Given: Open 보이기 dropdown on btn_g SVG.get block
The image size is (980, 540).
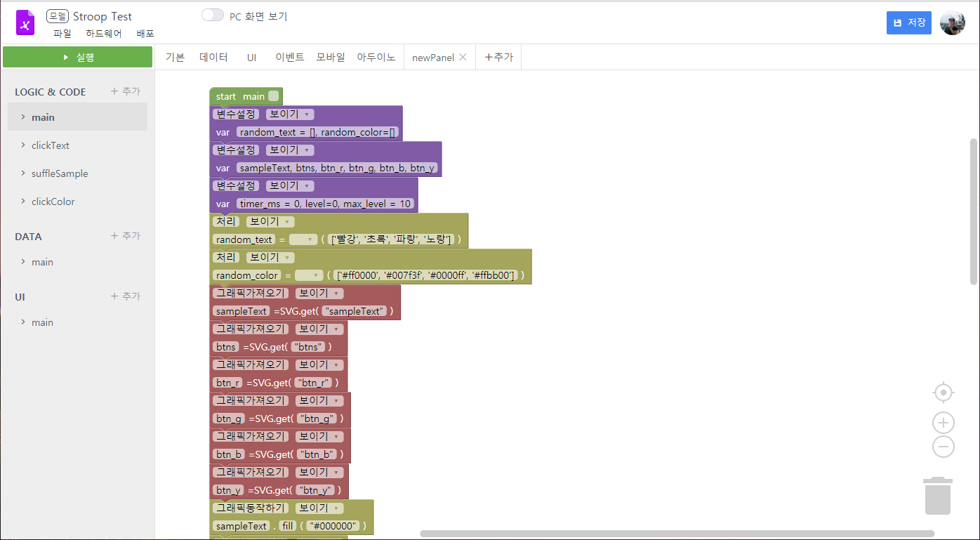Looking at the screenshot, I should coord(319,400).
